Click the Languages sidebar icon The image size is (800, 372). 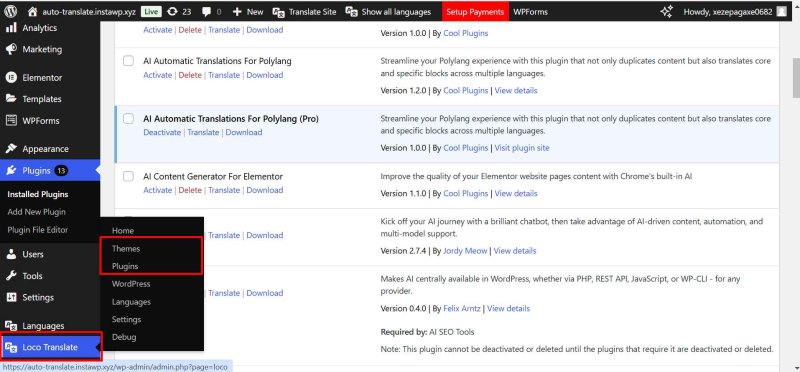tap(11, 326)
